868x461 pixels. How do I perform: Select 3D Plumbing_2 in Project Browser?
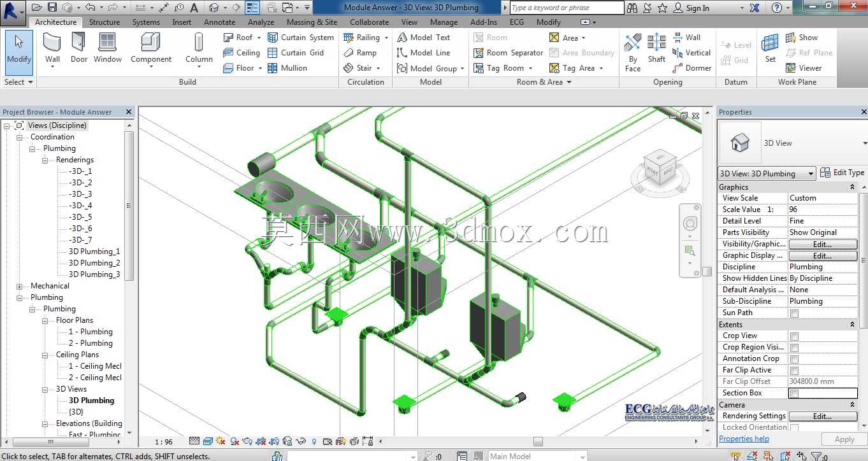94,263
